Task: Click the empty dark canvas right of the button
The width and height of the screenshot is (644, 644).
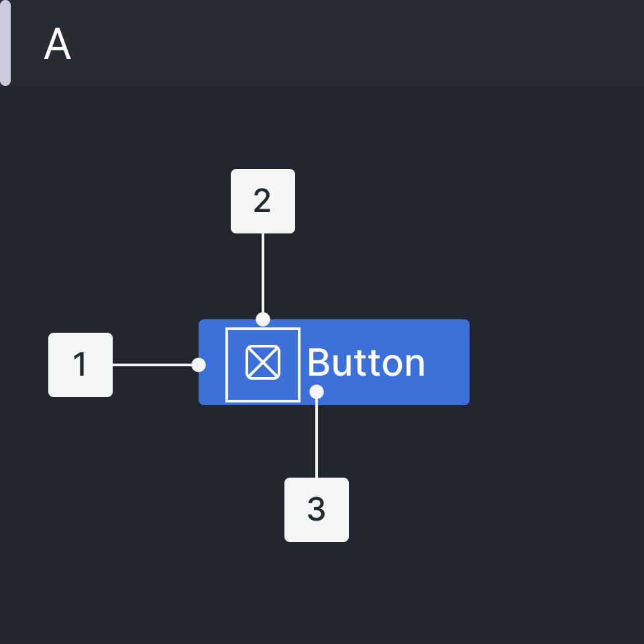Action: 557,362
